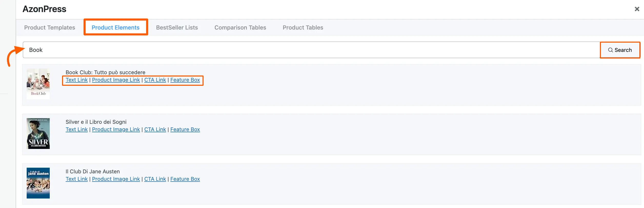Open the BestSeller Lists tab
This screenshot has width=644, height=208.
coord(177,27)
